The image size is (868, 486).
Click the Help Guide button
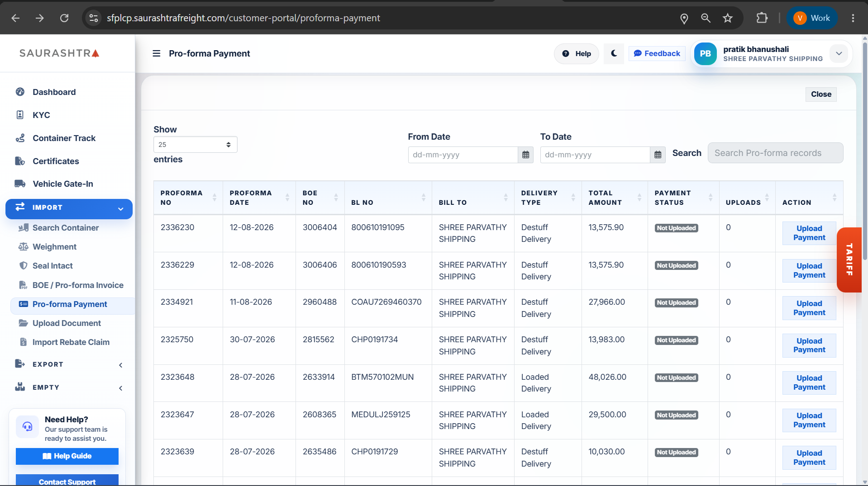click(x=67, y=456)
